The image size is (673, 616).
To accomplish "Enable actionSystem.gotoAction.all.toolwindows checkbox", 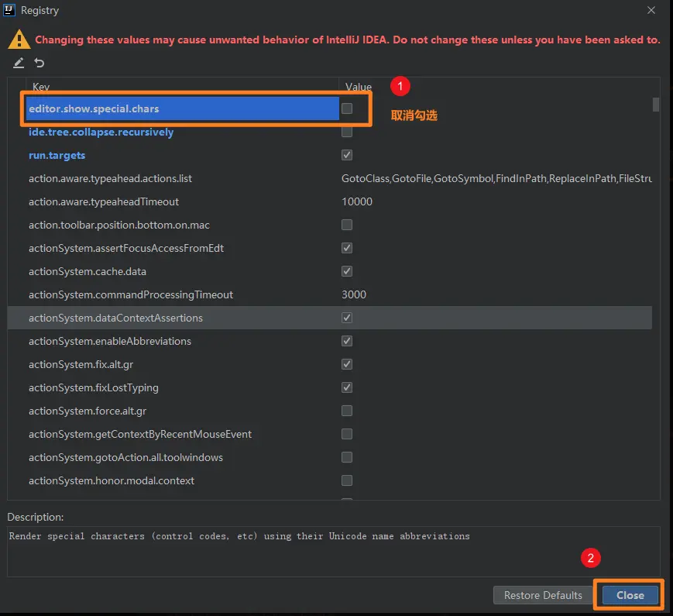I will click(347, 457).
